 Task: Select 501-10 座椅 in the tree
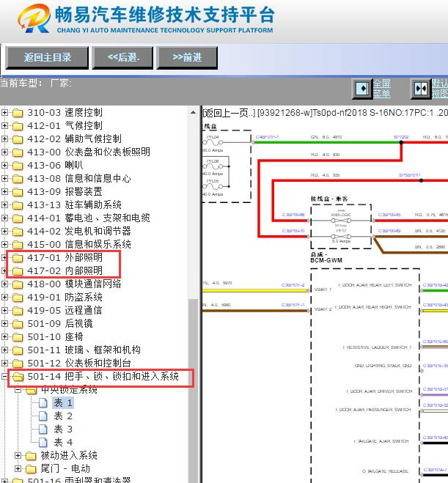(55, 336)
